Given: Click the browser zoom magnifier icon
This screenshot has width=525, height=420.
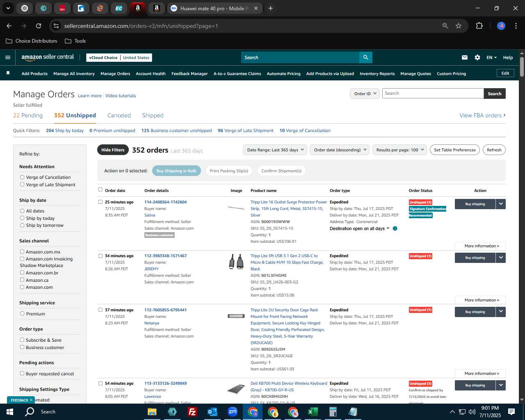Looking at the screenshot, I should [x=445, y=26].
